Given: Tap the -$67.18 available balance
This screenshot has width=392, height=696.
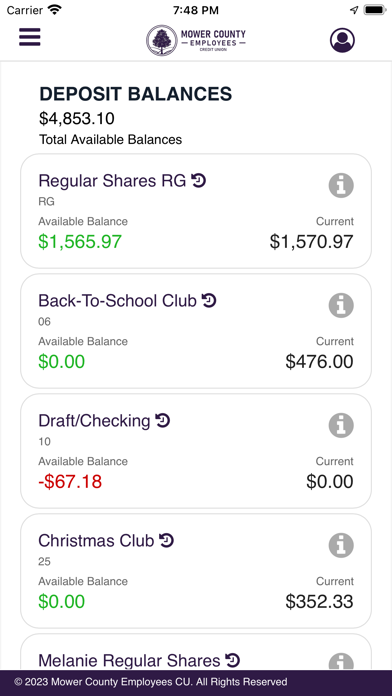Looking at the screenshot, I should [70, 482].
